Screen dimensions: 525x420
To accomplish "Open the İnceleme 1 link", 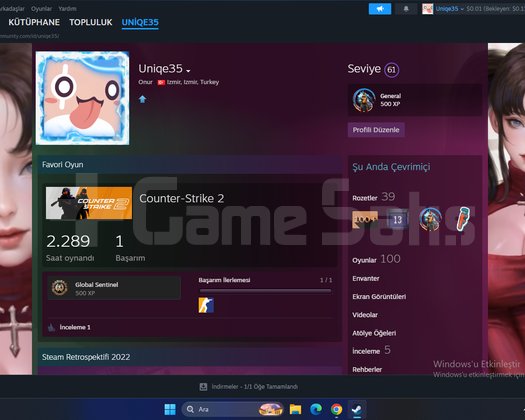I will 75,327.
